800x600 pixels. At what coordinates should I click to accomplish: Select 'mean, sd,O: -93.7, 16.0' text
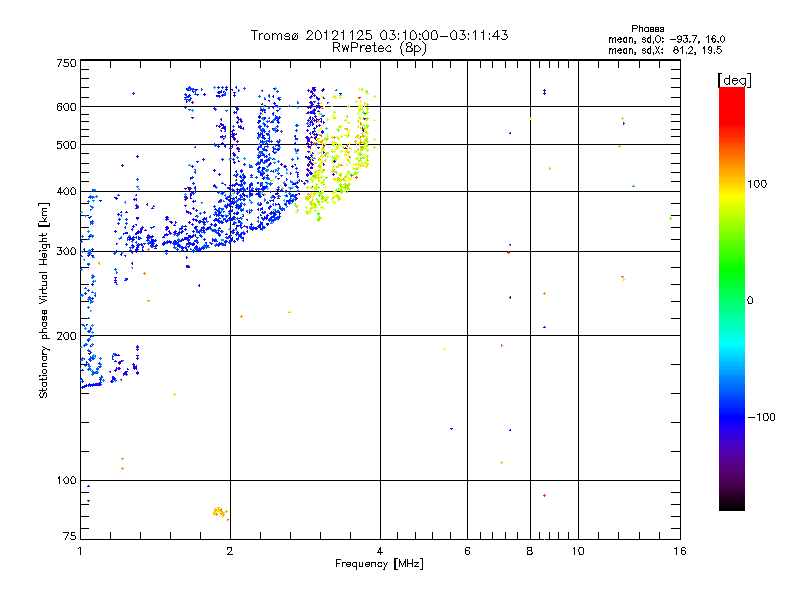(x=667, y=39)
